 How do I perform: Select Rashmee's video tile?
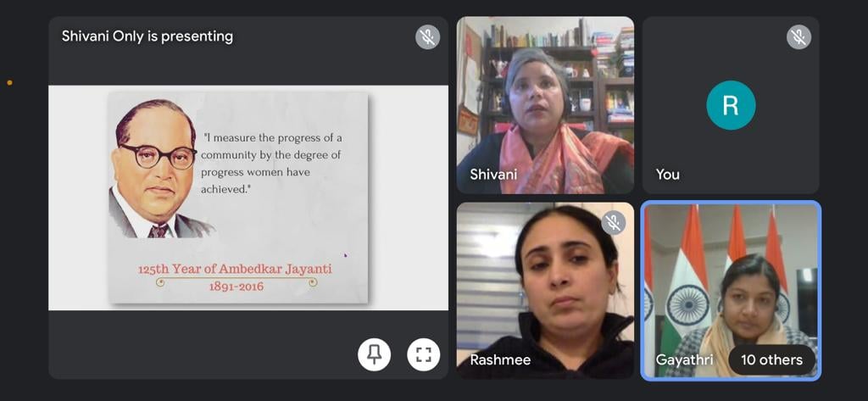coord(545,291)
